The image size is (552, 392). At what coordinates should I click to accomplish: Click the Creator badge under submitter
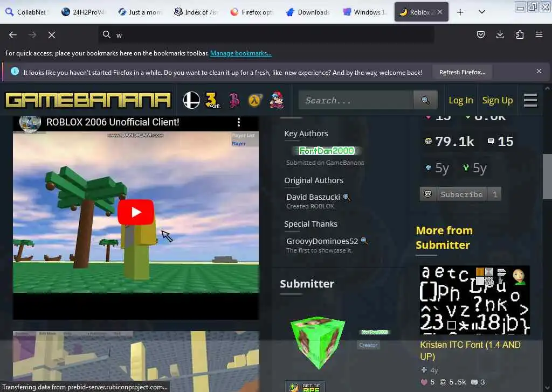pos(368,345)
